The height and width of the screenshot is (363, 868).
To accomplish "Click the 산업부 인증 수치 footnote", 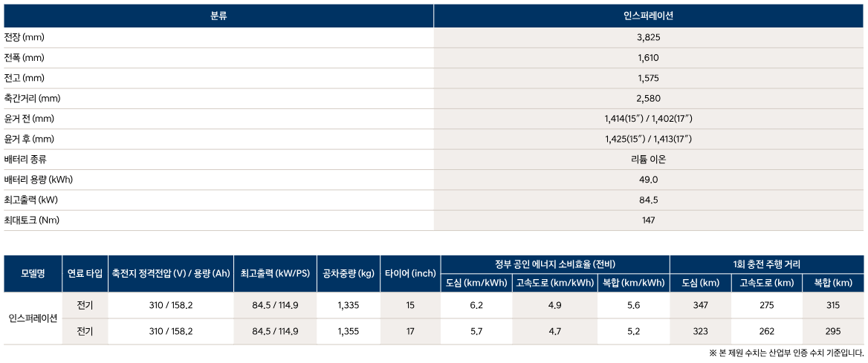I will click(x=786, y=353).
